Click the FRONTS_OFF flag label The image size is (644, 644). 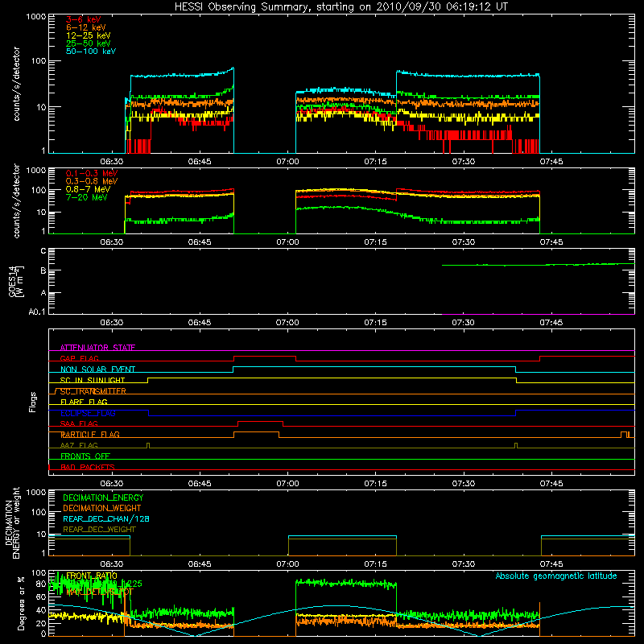[x=85, y=456]
